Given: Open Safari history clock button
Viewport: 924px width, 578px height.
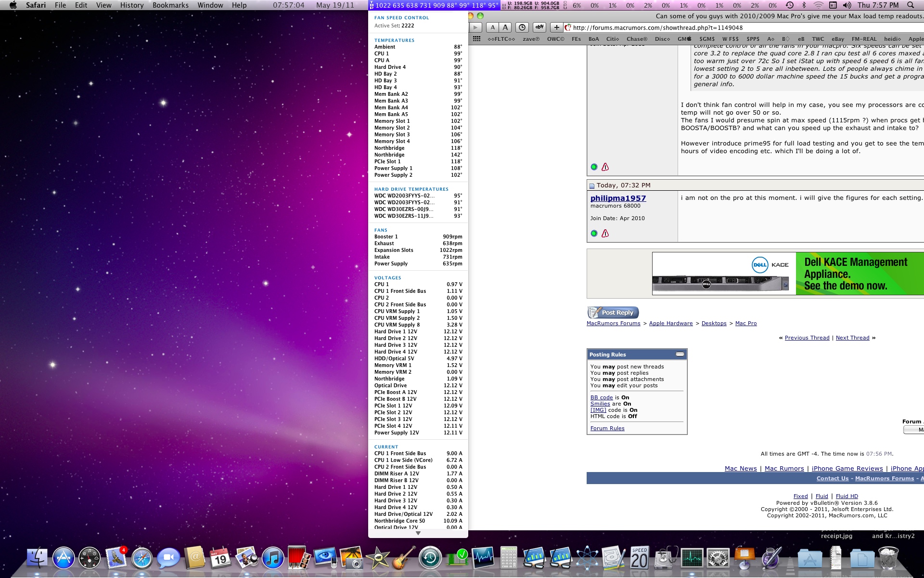Looking at the screenshot, I should pos(522,27).
